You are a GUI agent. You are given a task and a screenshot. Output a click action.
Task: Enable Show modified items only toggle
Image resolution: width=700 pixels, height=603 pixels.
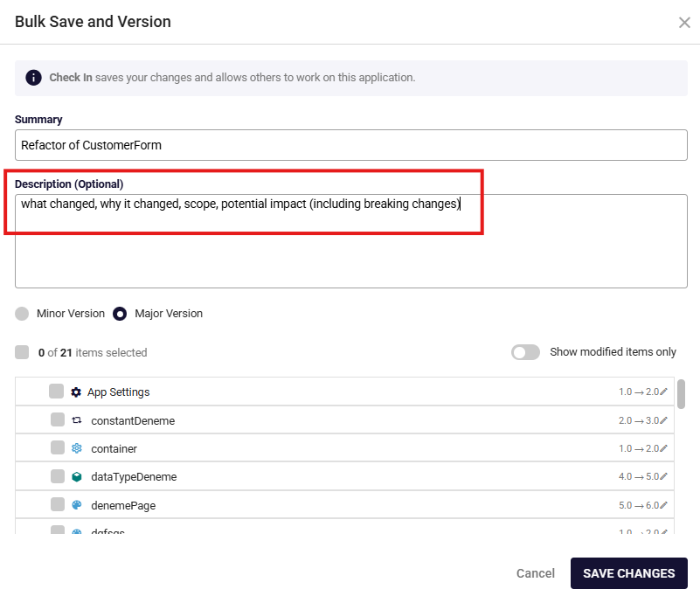pos(525,352)
